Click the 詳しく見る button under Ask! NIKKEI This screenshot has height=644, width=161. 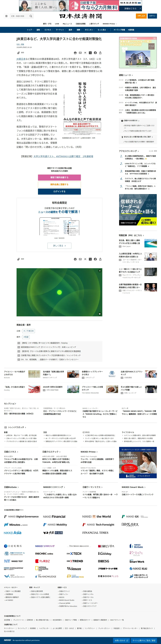coord(59,246)
